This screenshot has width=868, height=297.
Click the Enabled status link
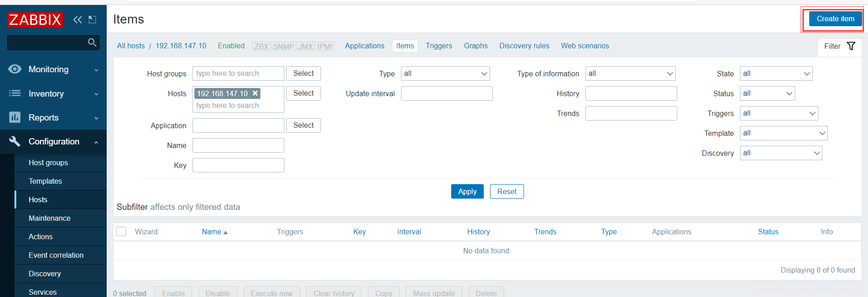231,46
